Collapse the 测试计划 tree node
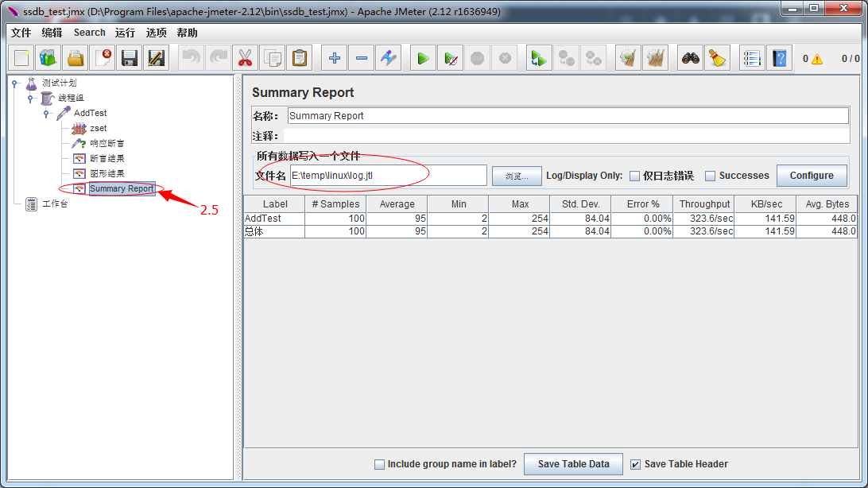The height and width of the screenshot is (488, 868). 15,83
